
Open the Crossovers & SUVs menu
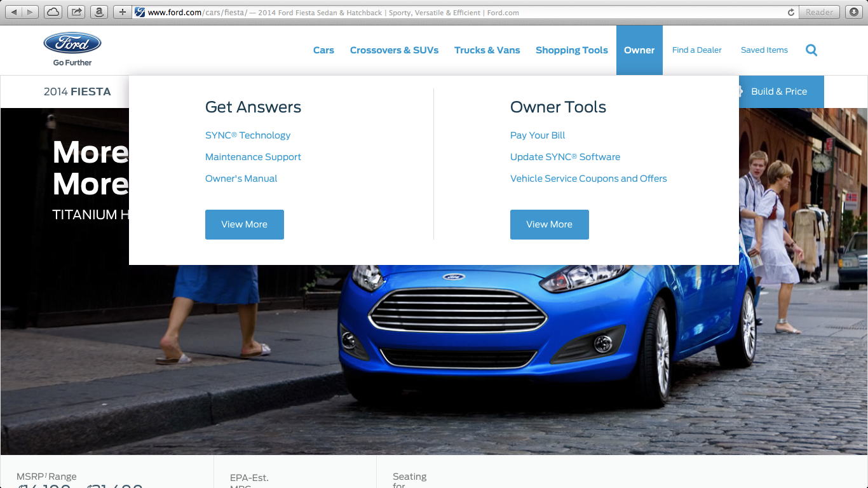point(394,50)
